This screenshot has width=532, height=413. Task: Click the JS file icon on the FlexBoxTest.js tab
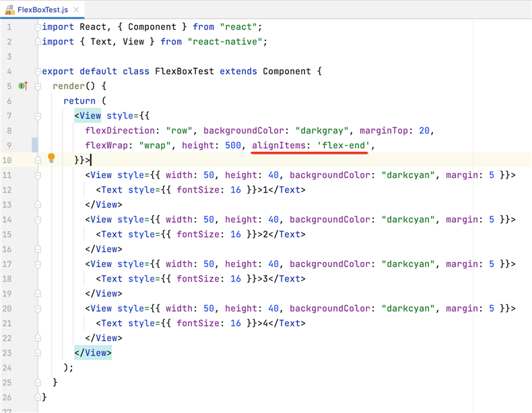[x=9, y=9]
